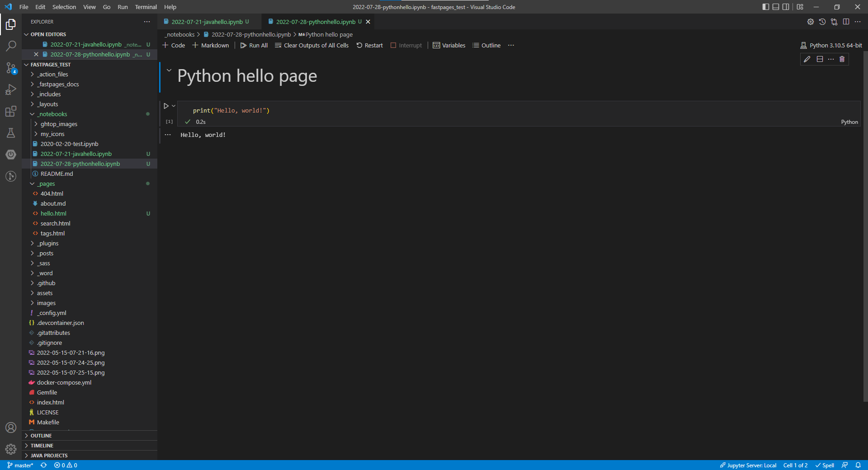Open the Run menu

[123, 7]
